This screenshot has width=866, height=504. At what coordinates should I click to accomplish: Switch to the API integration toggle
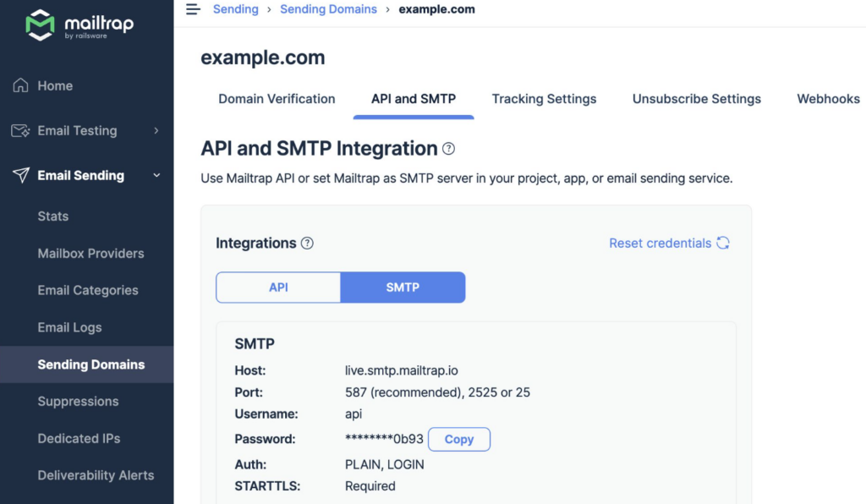point(278,287)
